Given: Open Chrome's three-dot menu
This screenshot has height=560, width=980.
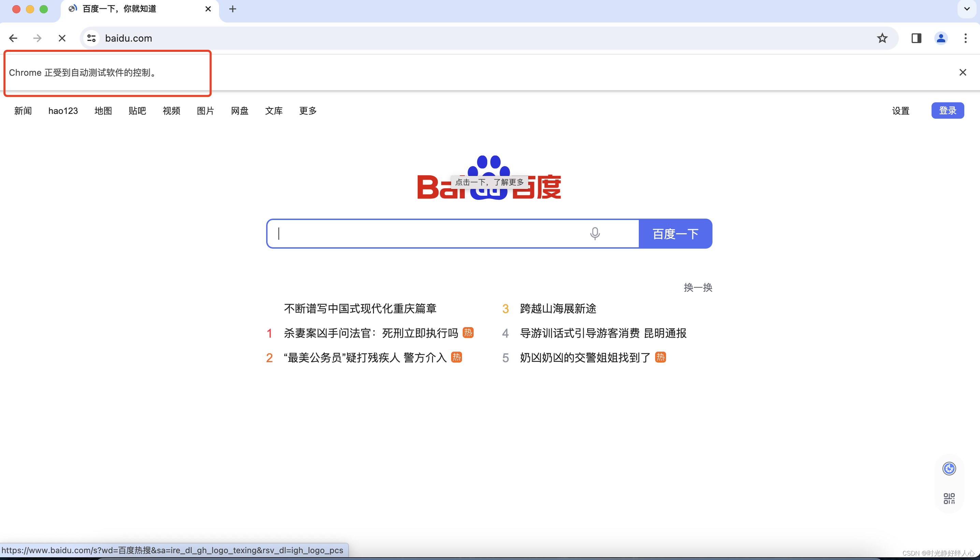Looking at the screenshot, I should point(966,38).
